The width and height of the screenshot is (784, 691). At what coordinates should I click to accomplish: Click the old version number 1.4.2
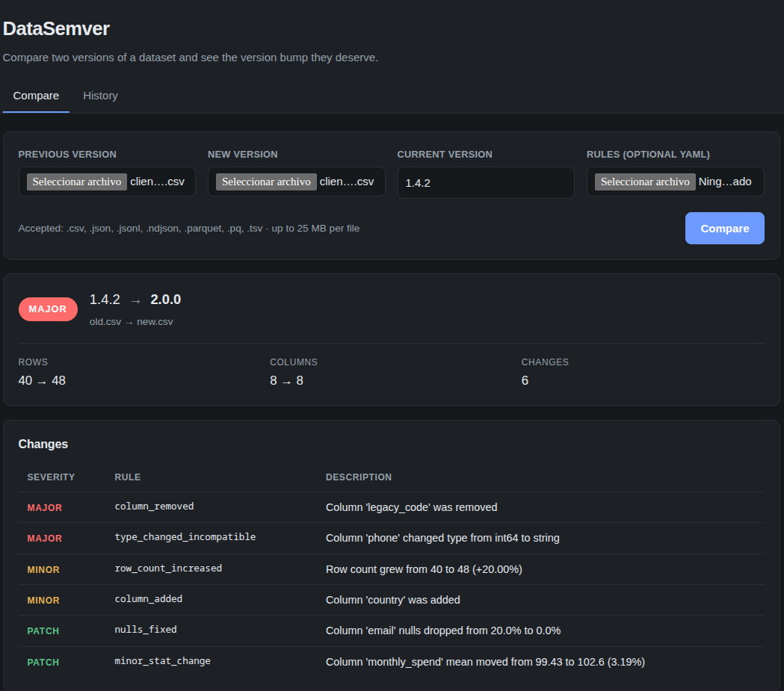coord(105,300)
